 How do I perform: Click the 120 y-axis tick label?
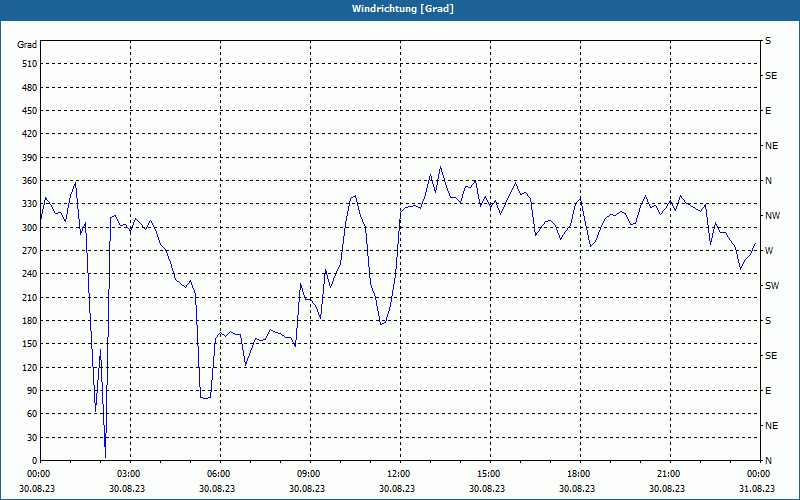coord(30,367)
